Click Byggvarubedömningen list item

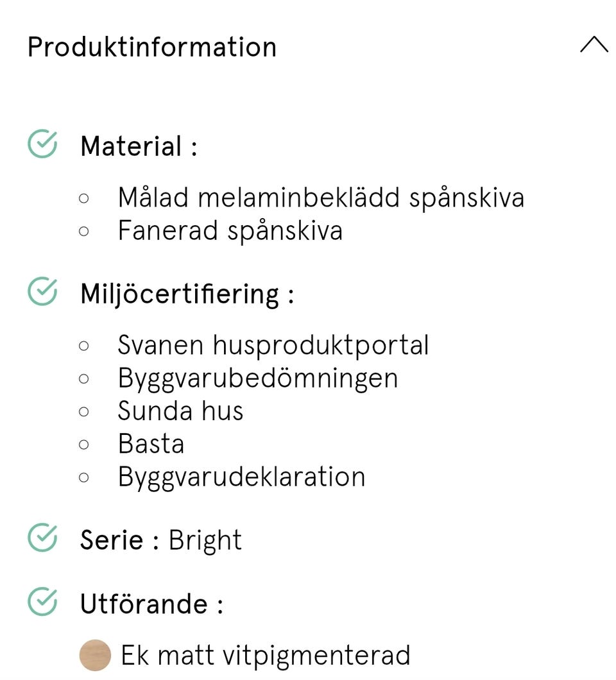(257, 378)
